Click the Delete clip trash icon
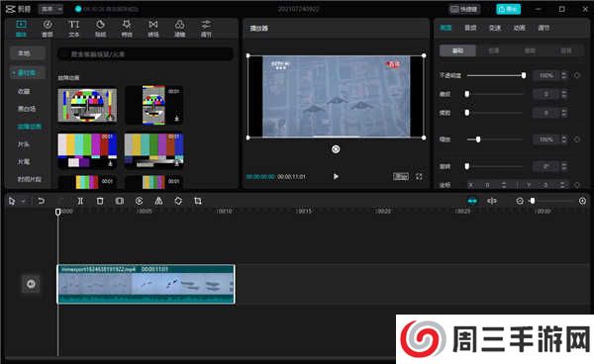Image resolution: width=594 pixels, height=364 pixels. [x=100, y=201]
